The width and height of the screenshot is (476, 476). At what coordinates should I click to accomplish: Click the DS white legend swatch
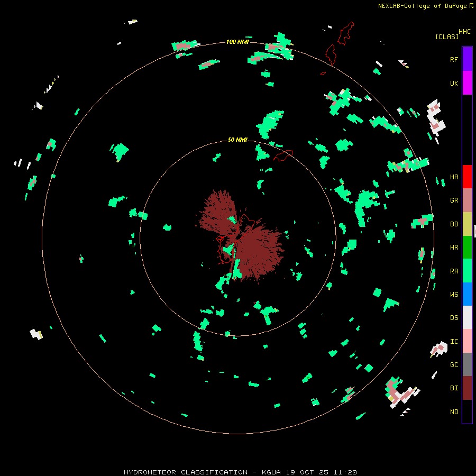[x=467, y=317]
